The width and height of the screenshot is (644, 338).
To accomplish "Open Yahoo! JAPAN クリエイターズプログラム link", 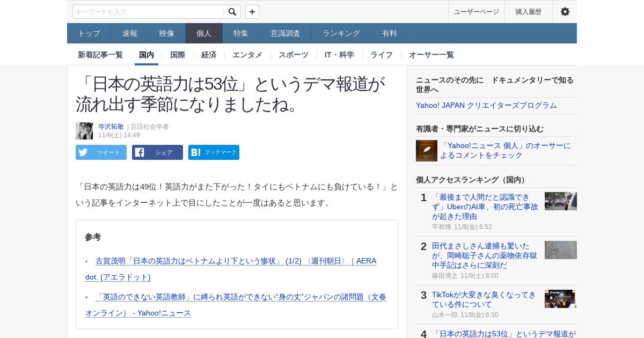I will coord(486,105).
